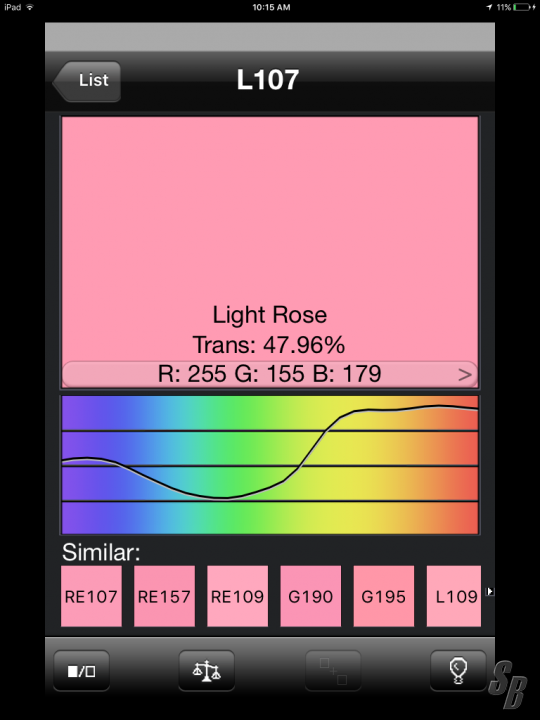Tap the List back button
Image resolution: width=540 pixels, height=720 pixels.
point(87,81)
